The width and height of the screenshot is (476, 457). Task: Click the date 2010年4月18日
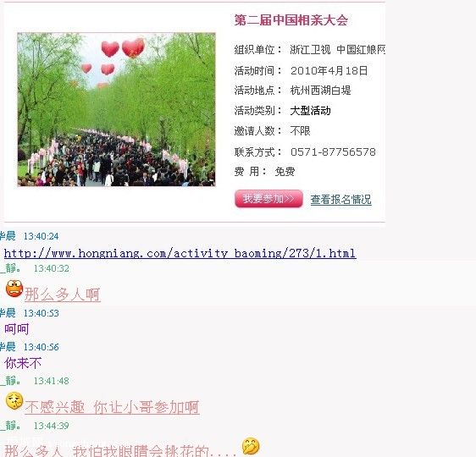click(329, 70)
